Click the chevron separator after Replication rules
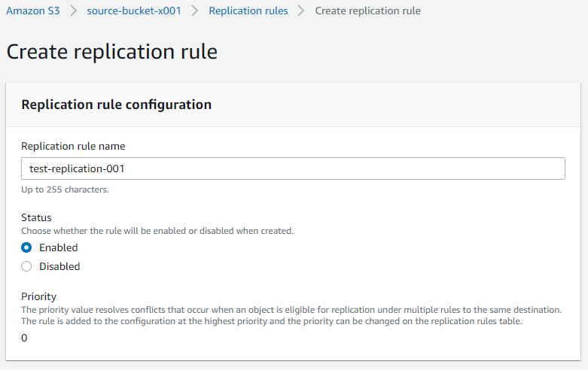 point(301,11)
